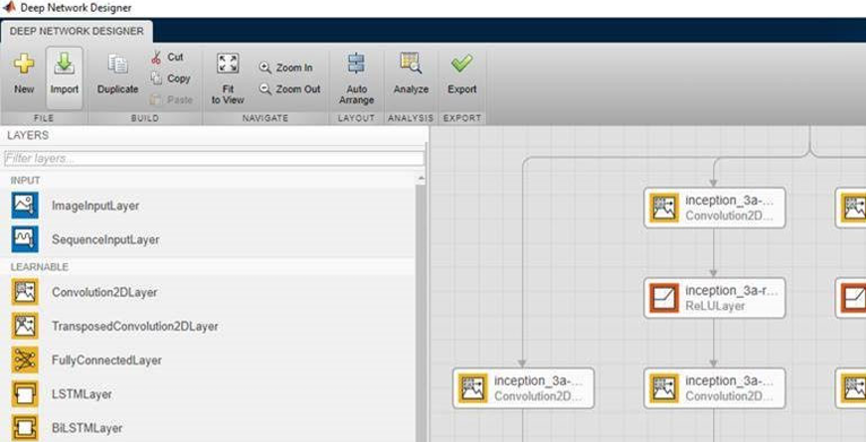Select the Convolution2D node below the ReLULayer
Image resolution: width=868 pixels, height=442 pixels.
click(715, 388)
